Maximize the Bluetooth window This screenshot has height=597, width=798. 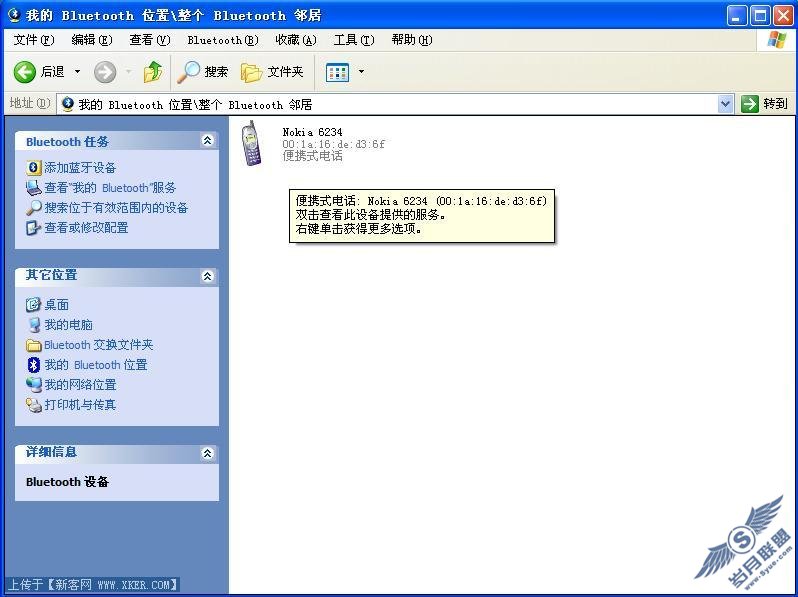pyautogui.click(x=760, y=16)
